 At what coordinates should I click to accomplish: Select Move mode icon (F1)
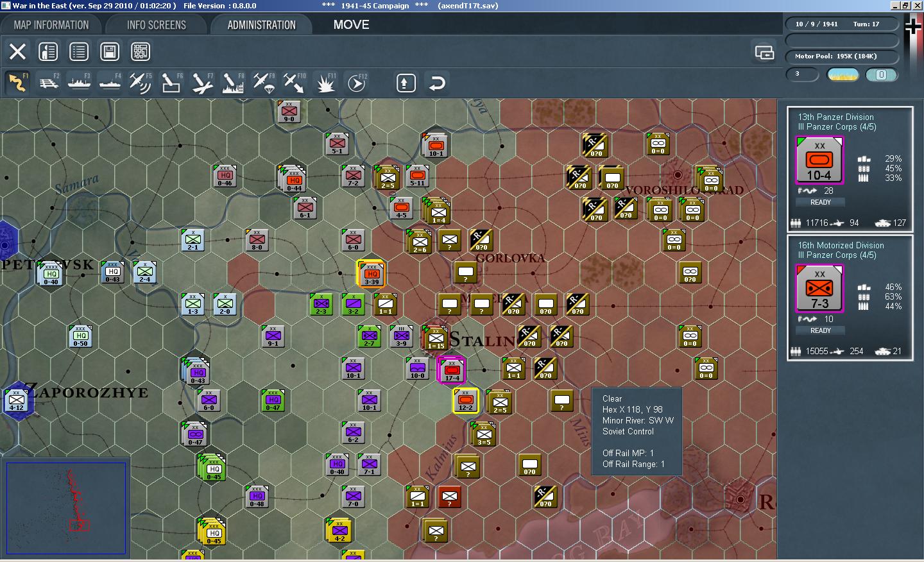(x=17, y=83)
